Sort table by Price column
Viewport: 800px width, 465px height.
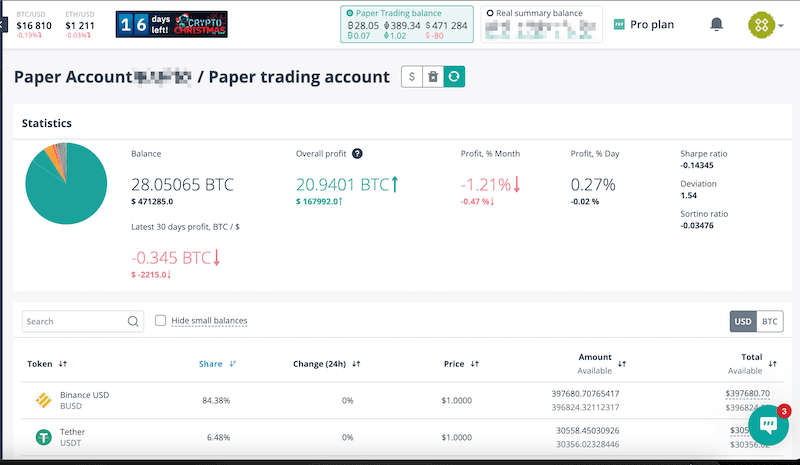click(461, 364)
